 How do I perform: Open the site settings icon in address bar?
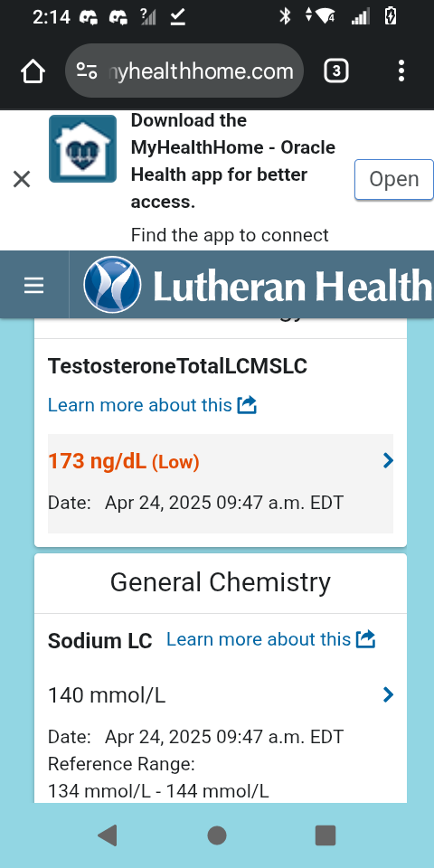pos(87,71)
